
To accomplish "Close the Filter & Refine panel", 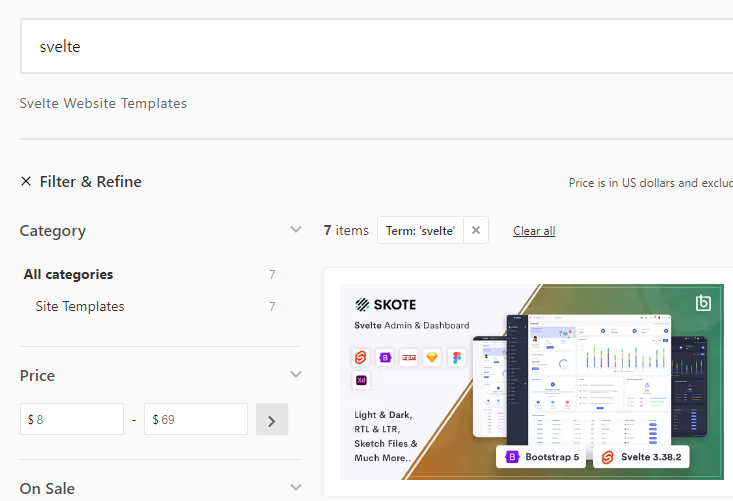I will 26,181.
